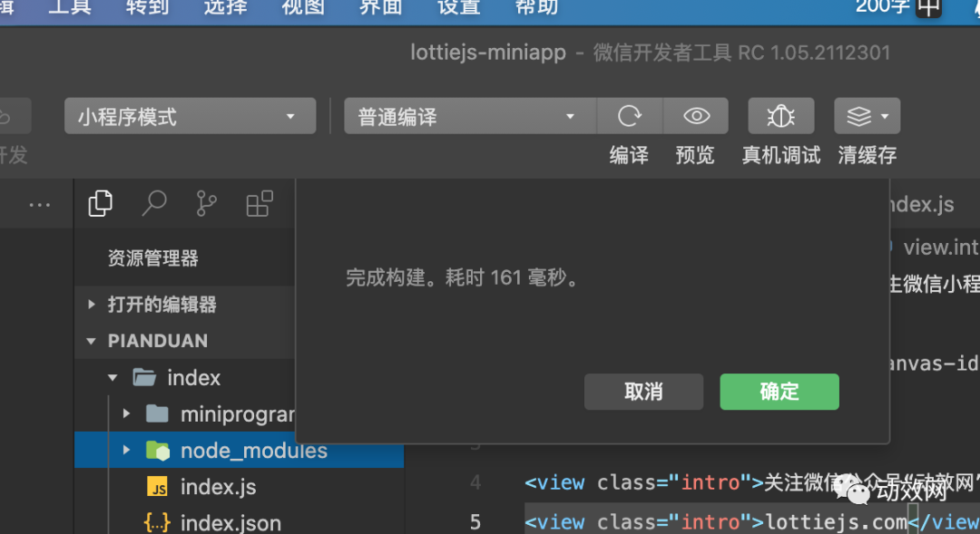Expand the 打开的编辑器 section
The image size is (980, 534).
[x=92, y=304]
